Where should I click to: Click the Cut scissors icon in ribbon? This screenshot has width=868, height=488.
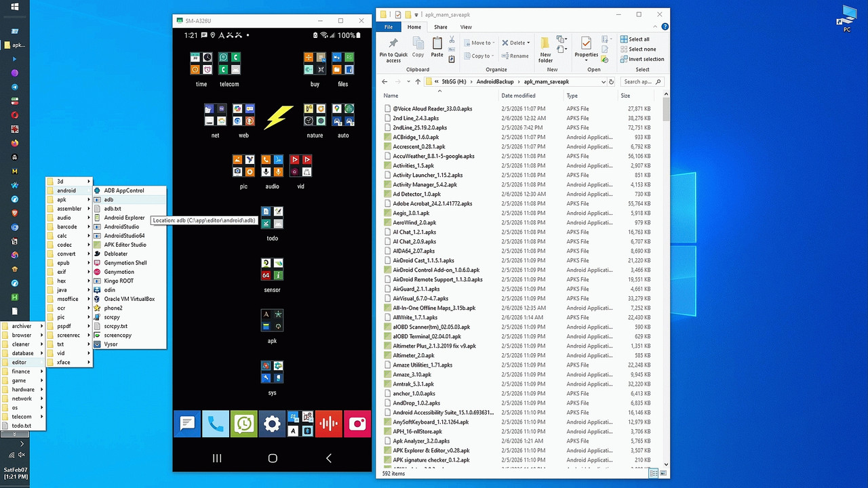(x=452, y=39)
